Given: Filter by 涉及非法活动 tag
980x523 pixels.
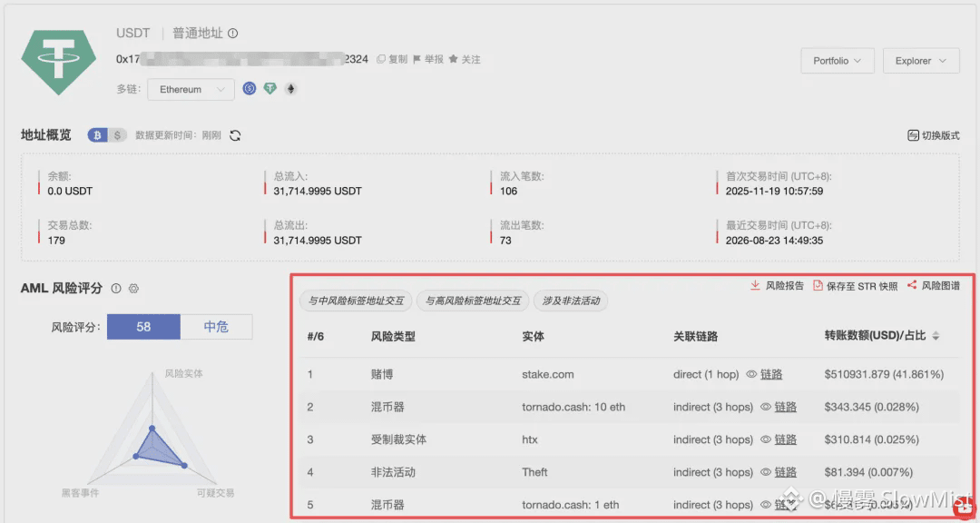Looking at the screenshot, I should click(571, 301).
